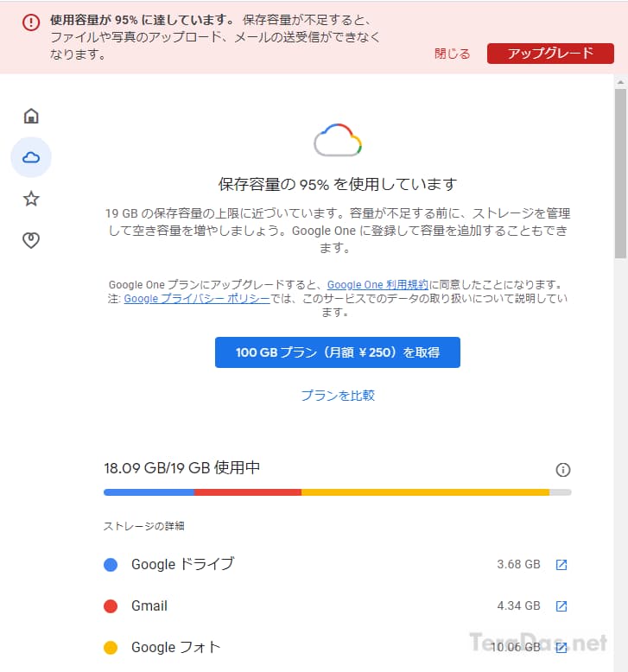Open the Google One 利用規約 link
This screenshot has width=628, height=672.
[x=377, y=284]
